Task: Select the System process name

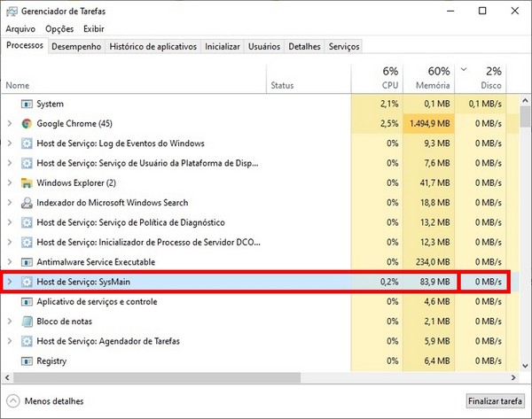Action: [51, 104]
